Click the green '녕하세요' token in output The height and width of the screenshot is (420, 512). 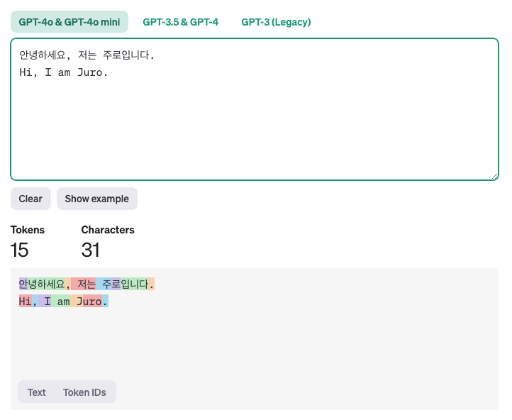click(x=46, y=284)
